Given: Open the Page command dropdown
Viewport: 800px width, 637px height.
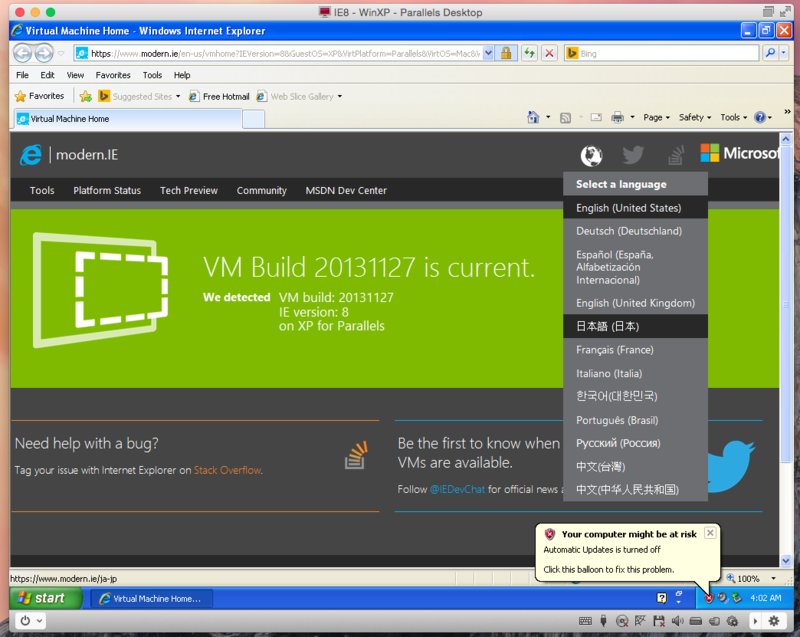Looking at the screenshot, I should (656, 118).
